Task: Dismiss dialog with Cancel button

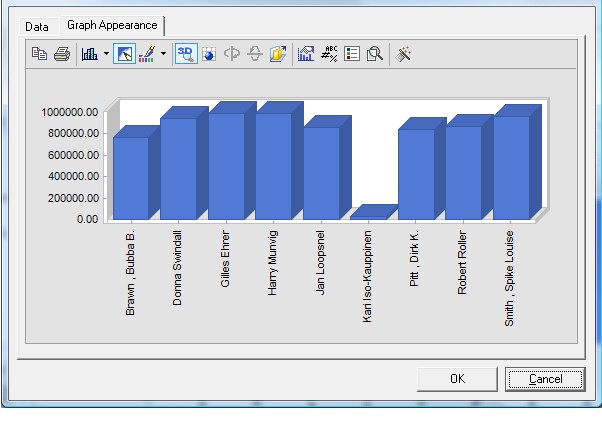Action: [x=545, y=379]
